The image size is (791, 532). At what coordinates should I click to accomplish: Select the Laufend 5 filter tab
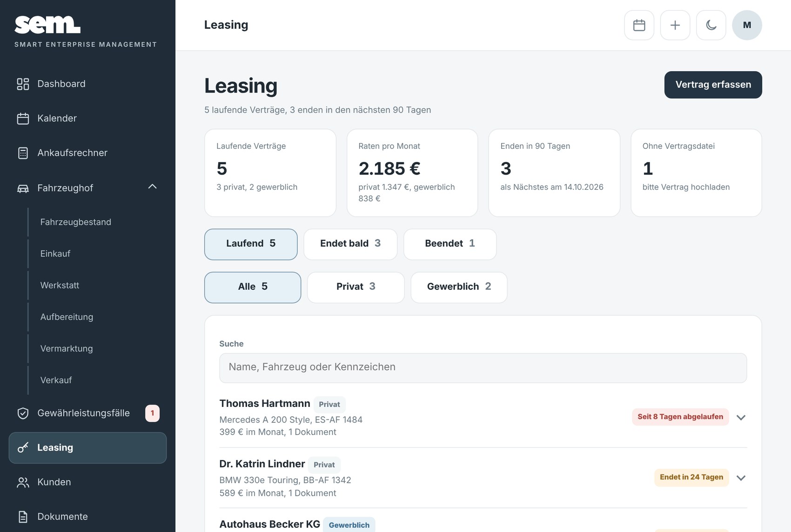[251, 244]
